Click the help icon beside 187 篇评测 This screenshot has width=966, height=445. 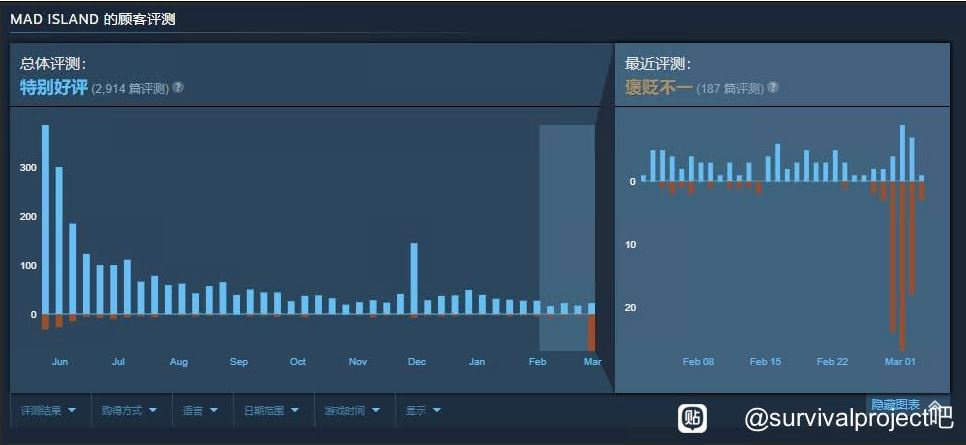[x=773, y=88]
